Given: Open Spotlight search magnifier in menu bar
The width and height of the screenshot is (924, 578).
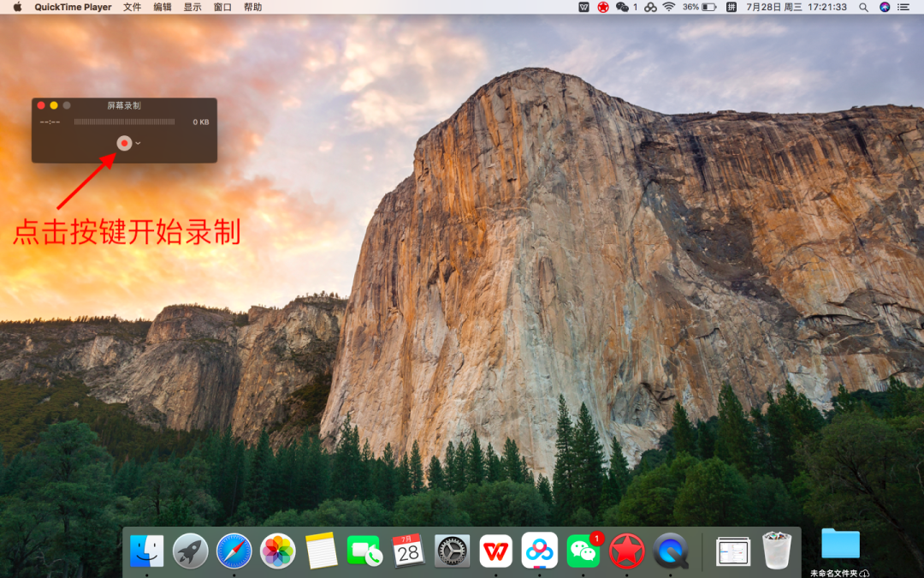Looking at the screenshot, I should pos(863,7).
